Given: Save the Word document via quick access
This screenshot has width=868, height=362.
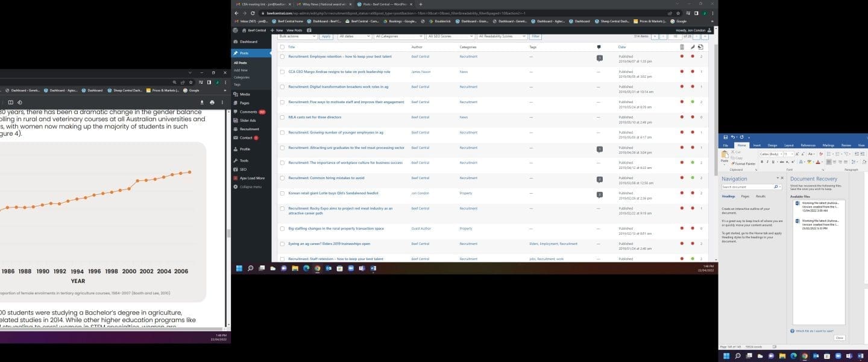Looking at the screenshot, I should tap(725, 138).
